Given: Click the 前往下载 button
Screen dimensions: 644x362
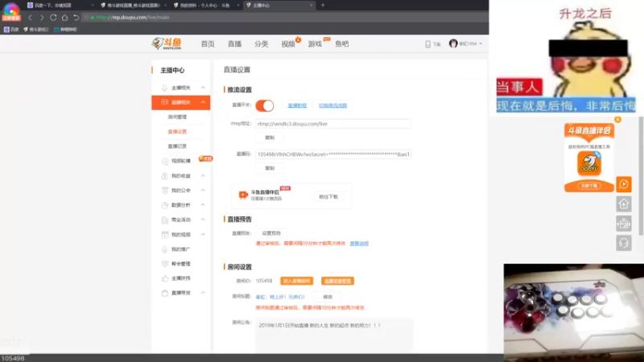Looking at the screenshot, I should 328,197.
